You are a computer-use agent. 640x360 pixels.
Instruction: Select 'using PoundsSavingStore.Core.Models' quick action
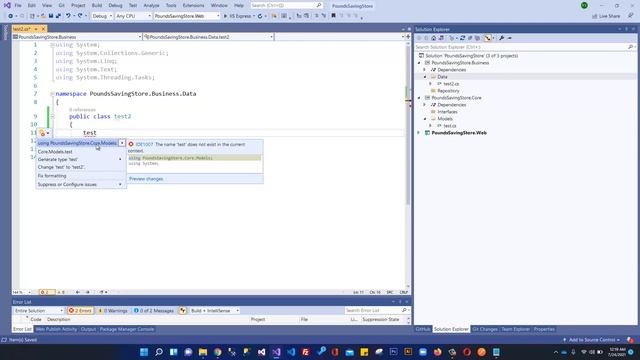click(x=77, y=143)
